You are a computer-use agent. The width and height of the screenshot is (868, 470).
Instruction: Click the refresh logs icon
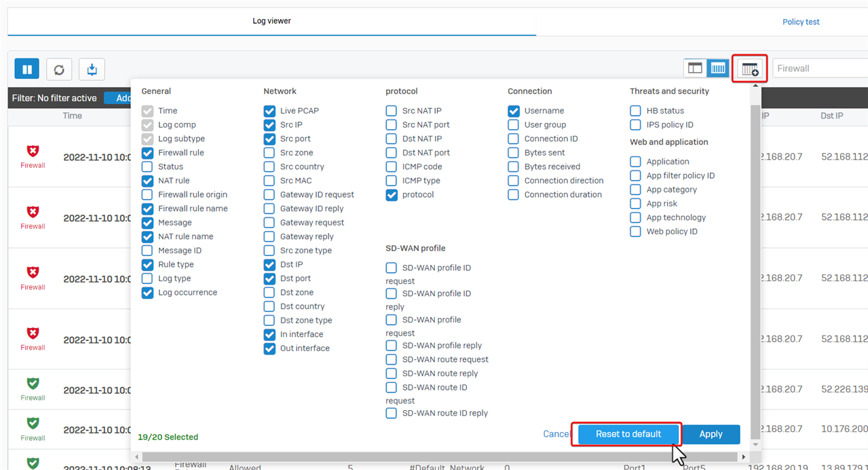point(59,69)
